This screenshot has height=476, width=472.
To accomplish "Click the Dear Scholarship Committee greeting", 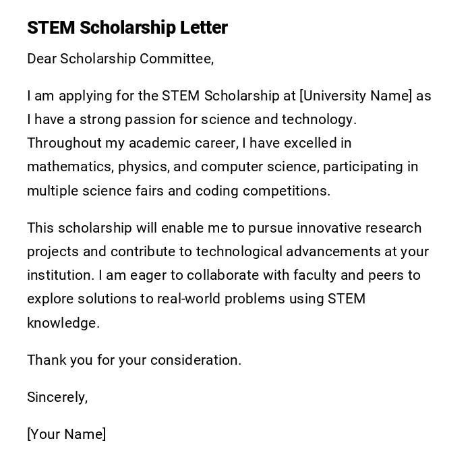I will coord(120,59).
